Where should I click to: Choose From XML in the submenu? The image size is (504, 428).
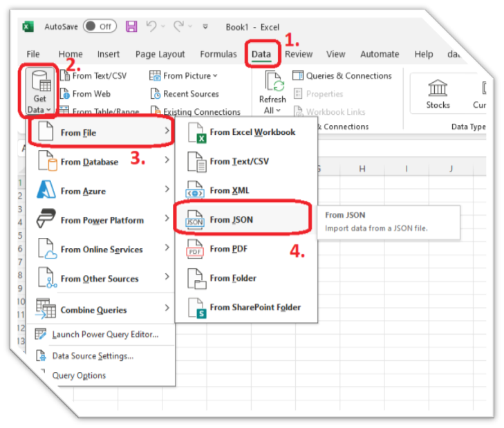229,191
